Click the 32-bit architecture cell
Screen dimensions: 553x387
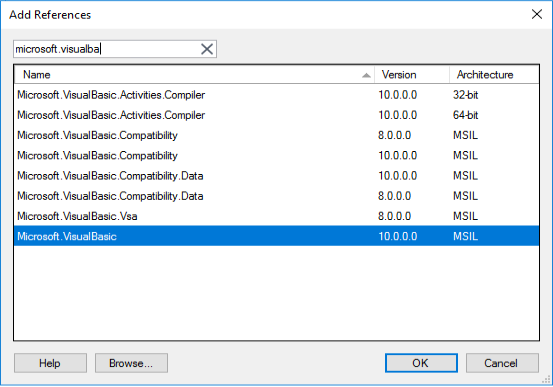coord(466,95)
